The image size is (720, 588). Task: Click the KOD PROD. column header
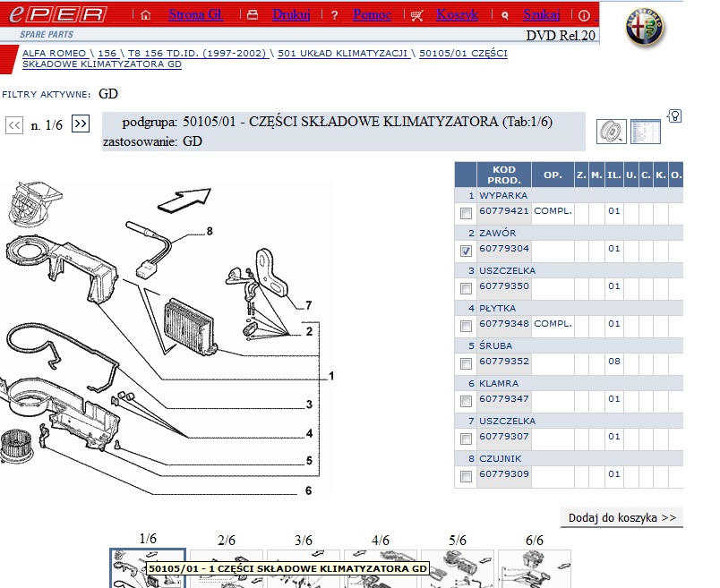(x=504, y=175)
